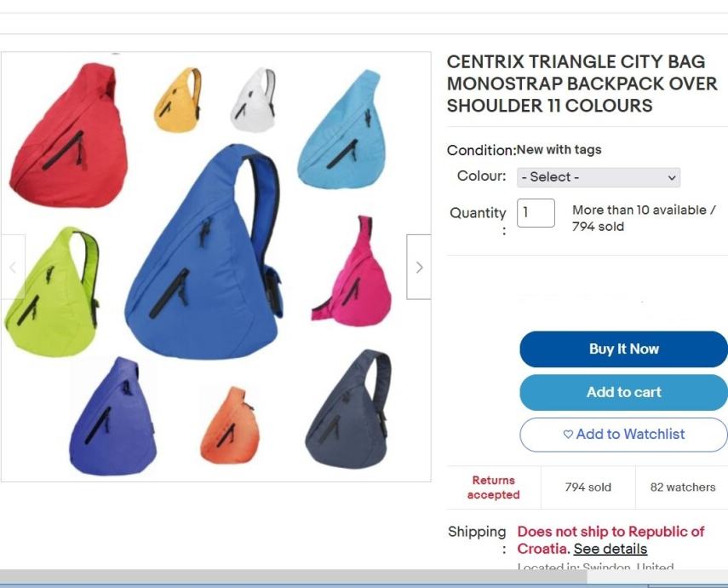The image size is (728, 588).
Task: Click the Colour dropdown chevron arrow
Action: pyautogui.click(x=671, y=177)
